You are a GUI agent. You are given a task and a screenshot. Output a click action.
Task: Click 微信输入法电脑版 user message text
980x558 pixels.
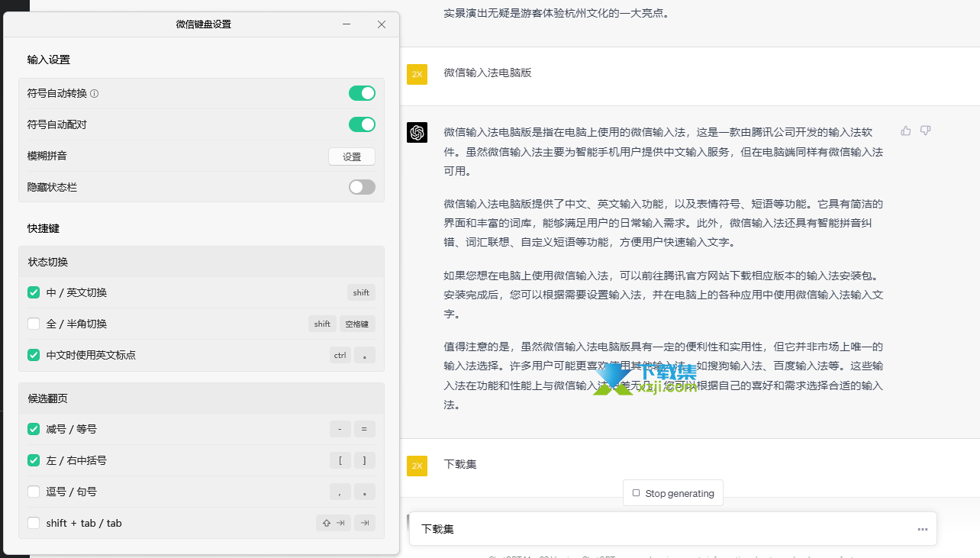(488, 73)
